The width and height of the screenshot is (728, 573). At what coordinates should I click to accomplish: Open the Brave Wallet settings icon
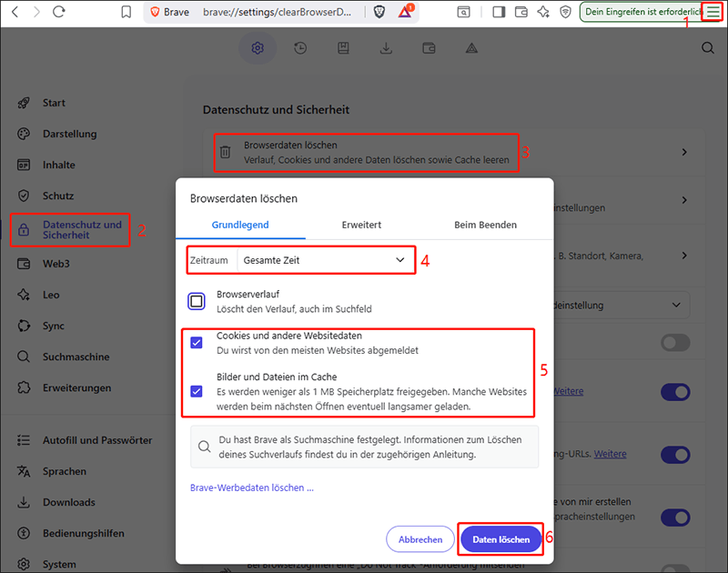429,48
